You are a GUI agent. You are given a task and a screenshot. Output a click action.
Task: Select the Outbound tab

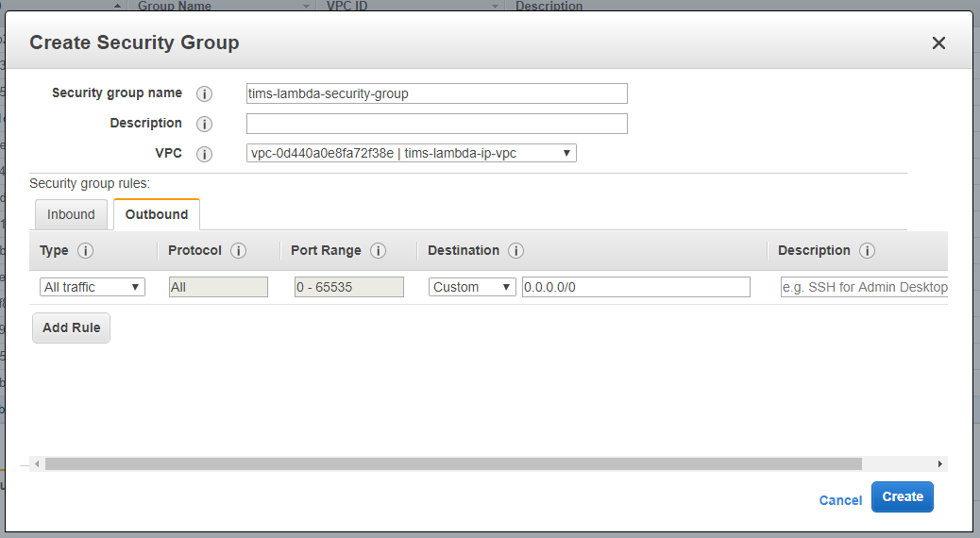coord(157,214)
